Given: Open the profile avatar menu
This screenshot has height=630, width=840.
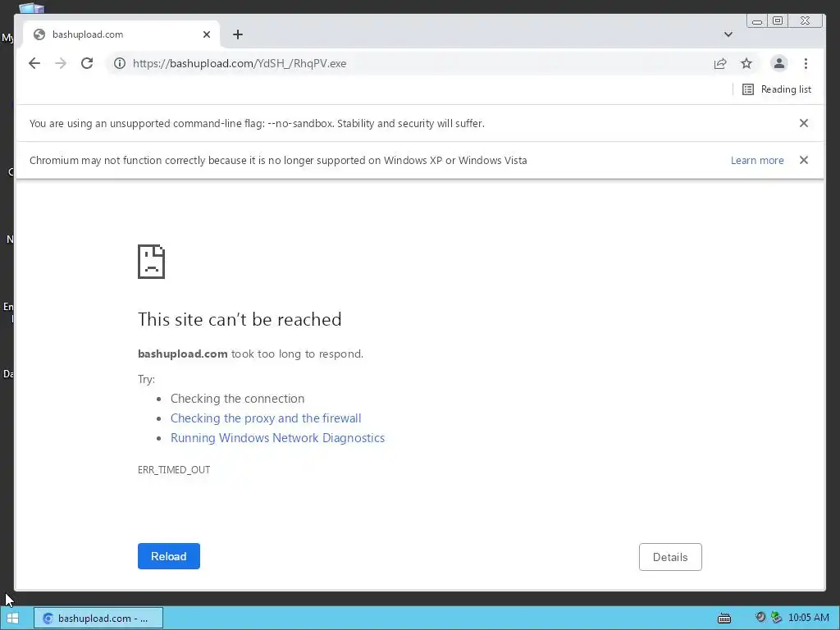Looking at the screenshot, I should (779, 63).
